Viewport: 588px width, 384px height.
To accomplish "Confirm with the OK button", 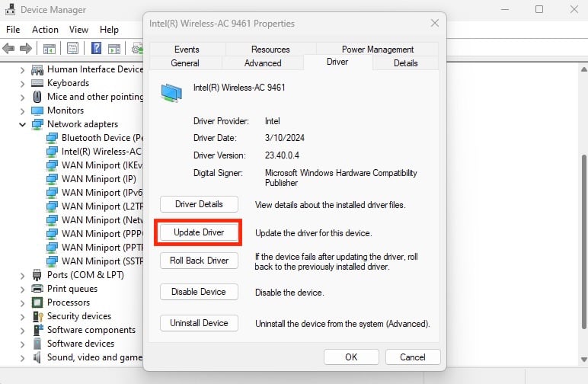I will [x=351, y=357].
